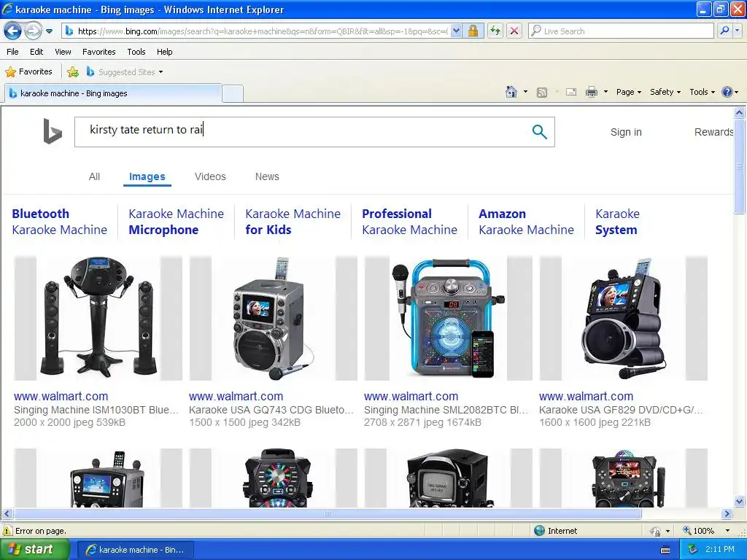Open Karaoke USA GQ743 image thumbnail

pyautogui.click(x=273, y=318)
